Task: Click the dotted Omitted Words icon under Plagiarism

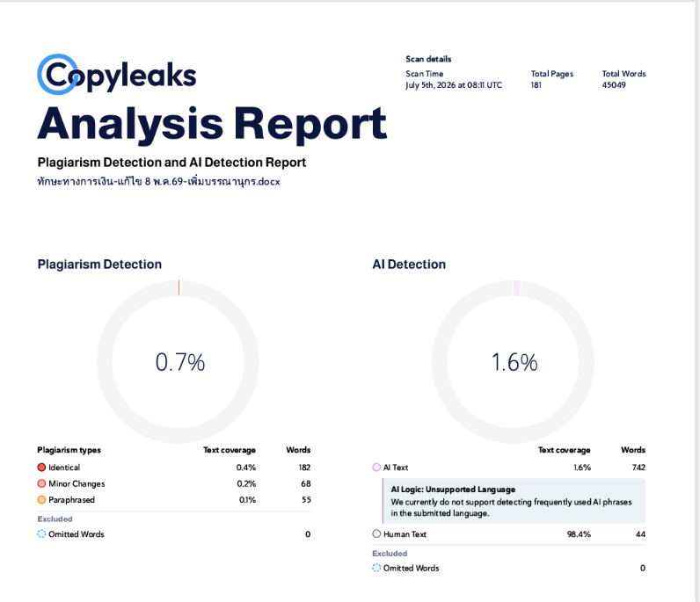Action: tap(41, 533)
